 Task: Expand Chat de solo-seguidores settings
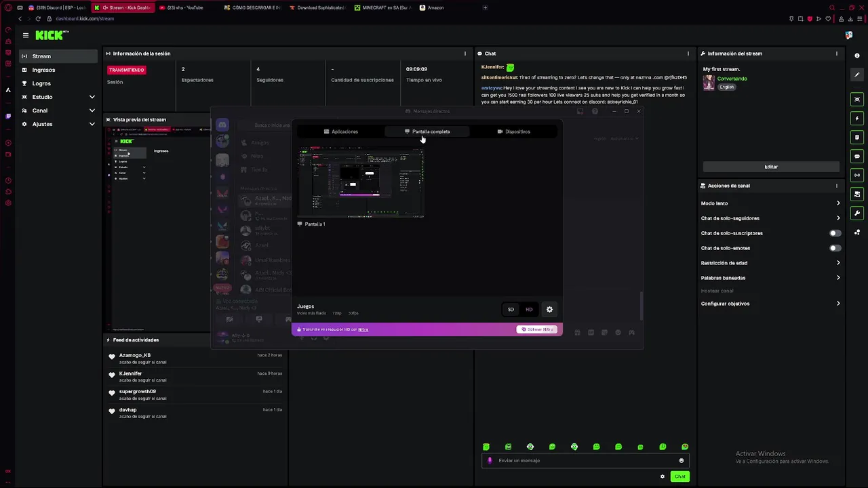click(x=771, y=218)
